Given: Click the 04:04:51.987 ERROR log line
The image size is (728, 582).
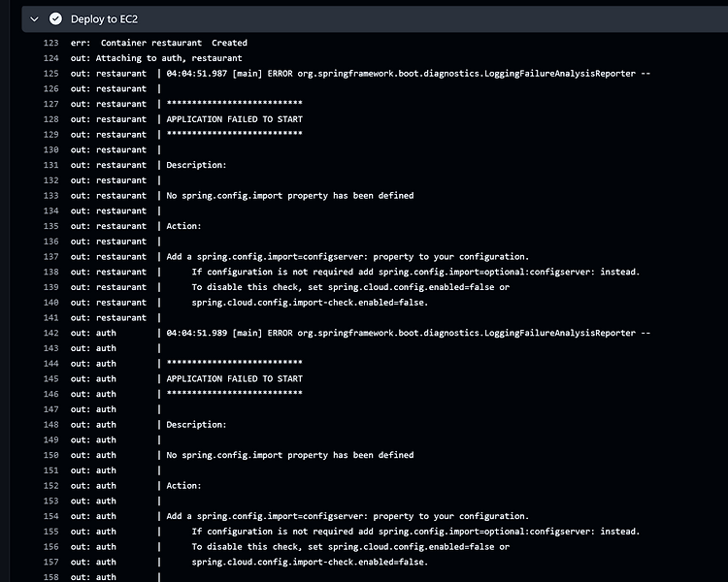Looking at the screenshot, I should 408,74.
